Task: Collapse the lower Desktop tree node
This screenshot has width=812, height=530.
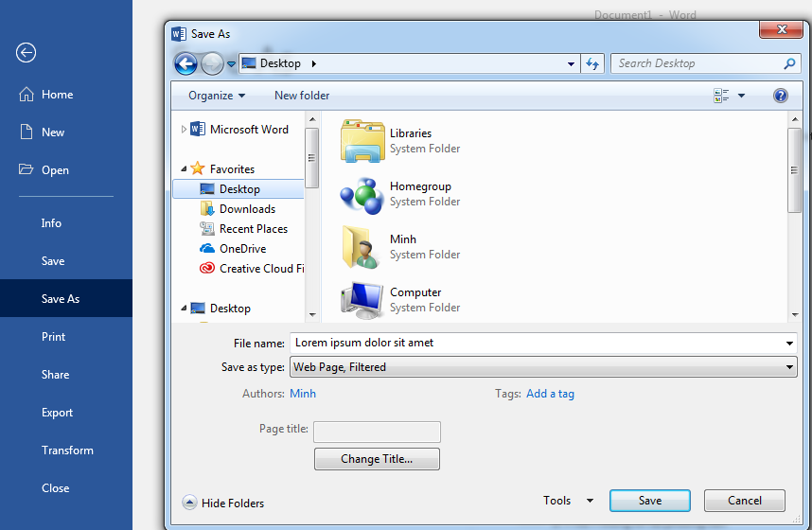Action: click(184, 309)
